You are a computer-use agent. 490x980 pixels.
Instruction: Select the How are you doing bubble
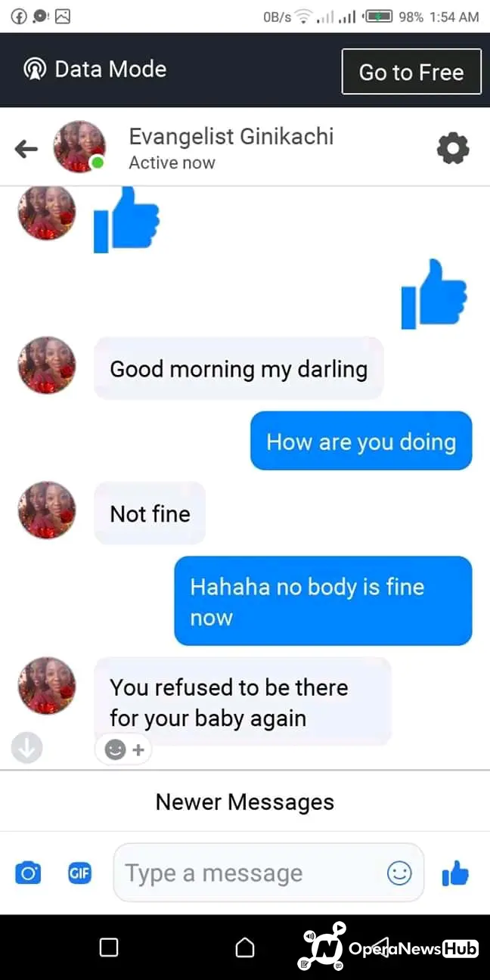tap(361, 442)
